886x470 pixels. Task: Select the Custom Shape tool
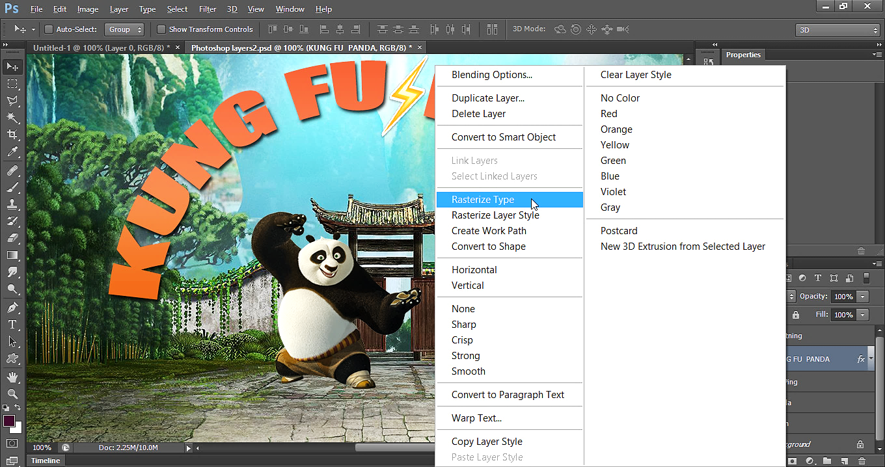[12, 359]
